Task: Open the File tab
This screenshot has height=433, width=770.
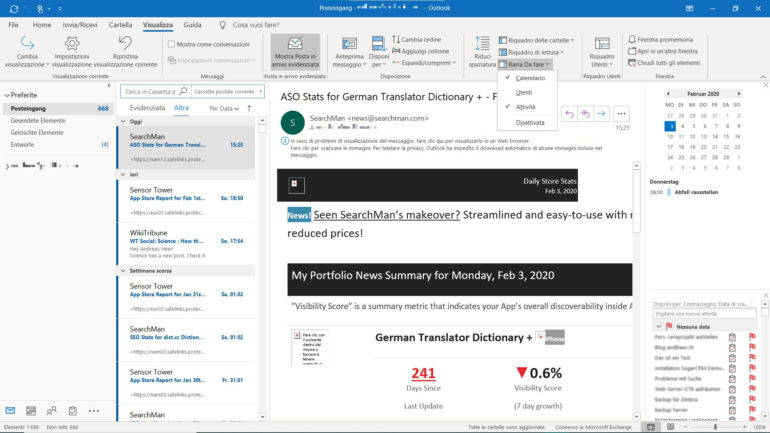Action: 13,25
